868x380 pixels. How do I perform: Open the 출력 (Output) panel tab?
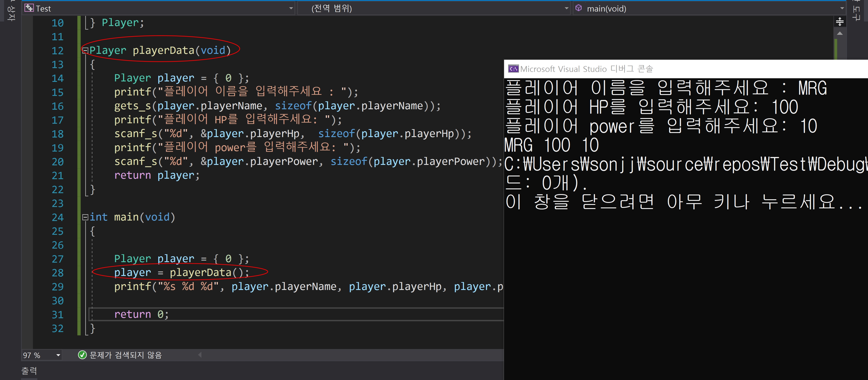[29, 371]
